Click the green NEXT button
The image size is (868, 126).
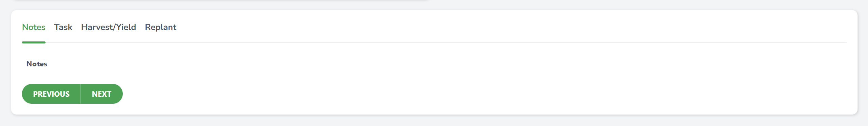coord(102,94)
